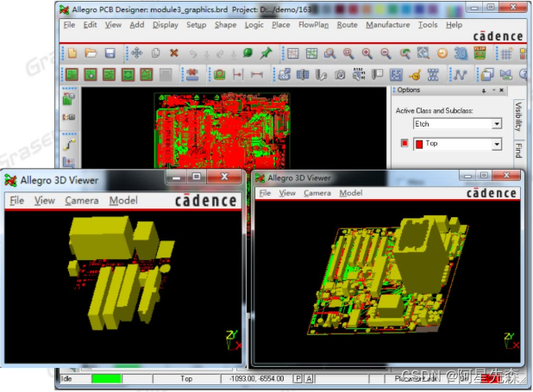Image resolution: width=533 pixels, height=392 pixels.
Task: Click the red color swatch beside Top
Action: click(404, 144)
